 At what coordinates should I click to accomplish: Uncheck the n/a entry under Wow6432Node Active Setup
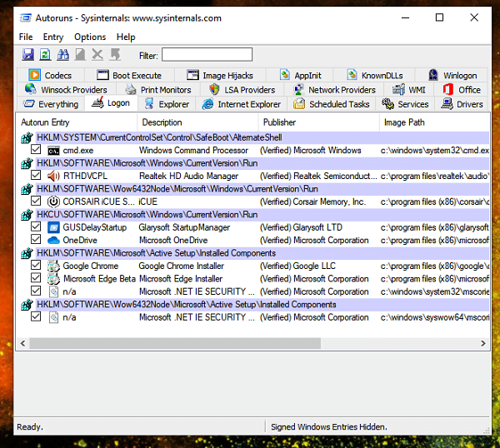[36, 316]
